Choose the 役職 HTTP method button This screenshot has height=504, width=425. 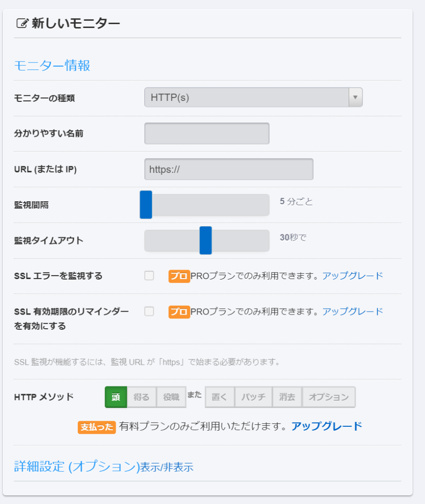pyautogui.click(x=171, y=397)
